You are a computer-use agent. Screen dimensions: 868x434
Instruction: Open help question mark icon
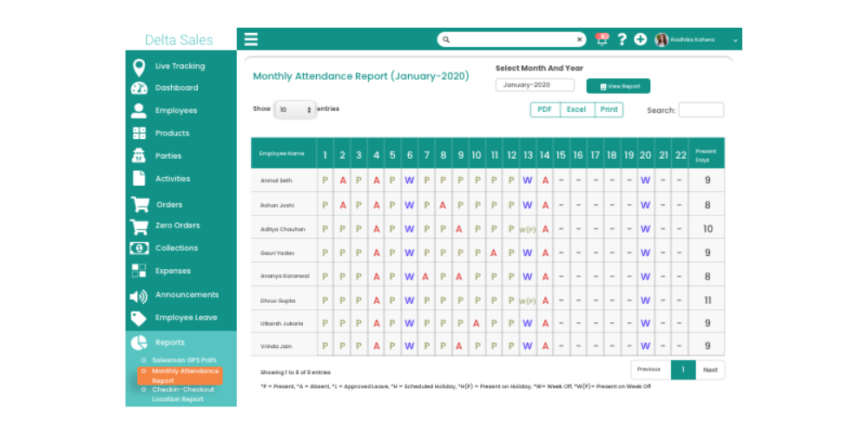622,39
